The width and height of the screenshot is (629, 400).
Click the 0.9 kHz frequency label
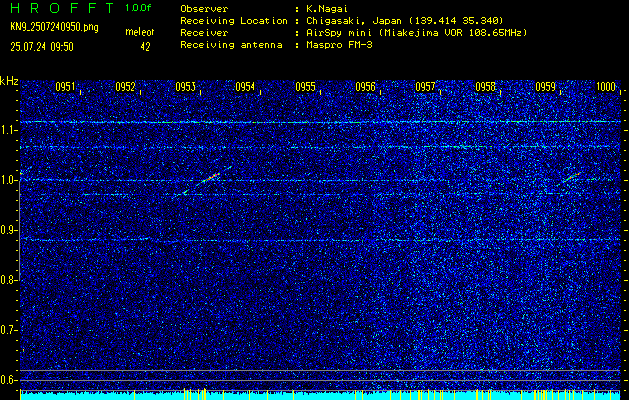(8, 230)
